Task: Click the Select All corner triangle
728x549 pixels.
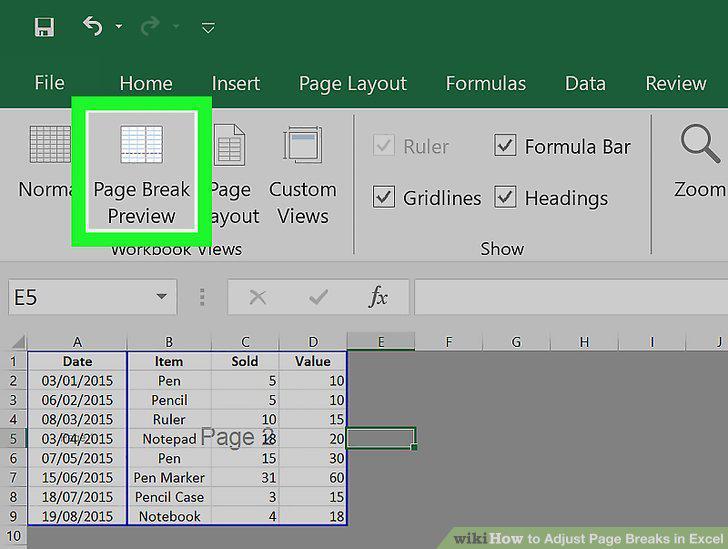Action: click(19, 342)
